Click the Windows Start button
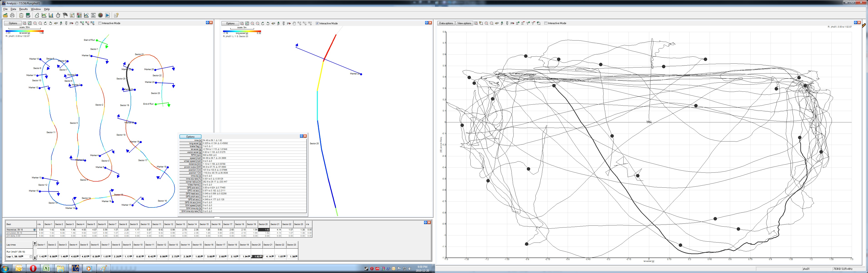This screenshot has width=868, height=273. [5, 269]
